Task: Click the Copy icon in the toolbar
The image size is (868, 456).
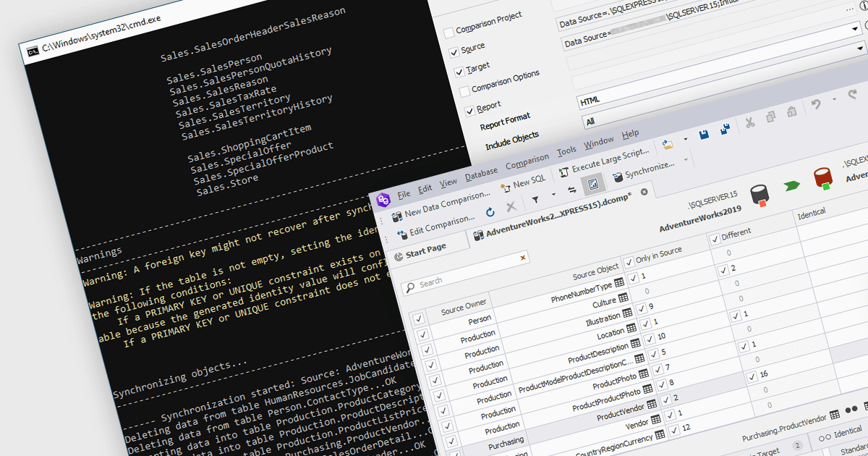Action: pyautogui.click(x=770, y=117)
